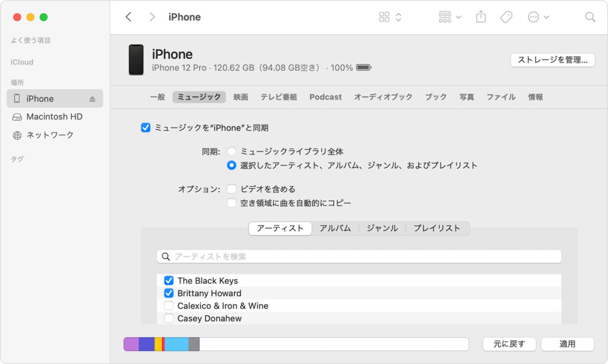Select ミュージックライブラリ全体 radio option
This screenshot has width=608, height=364.
click(232, 151)
